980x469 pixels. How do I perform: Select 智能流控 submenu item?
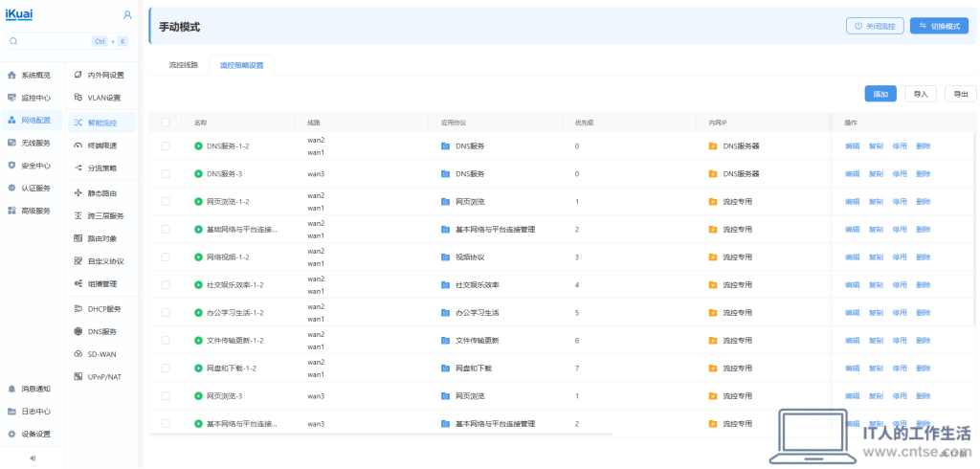[x=101, y=123]
